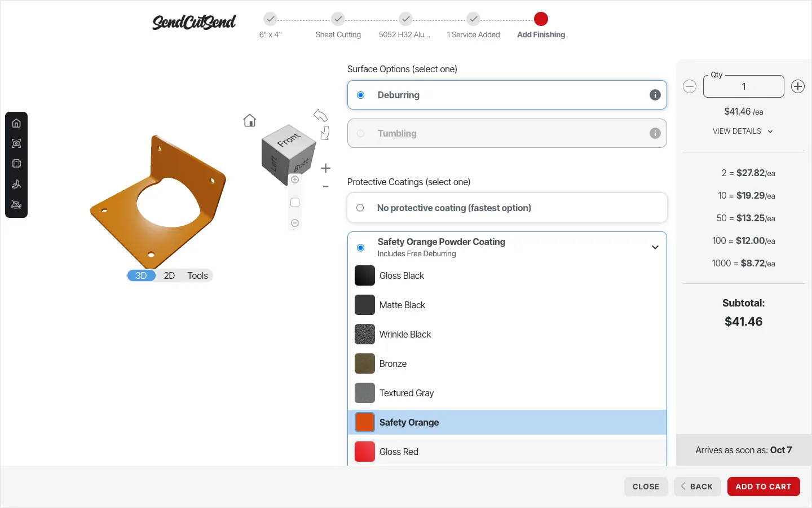Click the SendCutSend logo
812x508 pixels.
[194, 22]
